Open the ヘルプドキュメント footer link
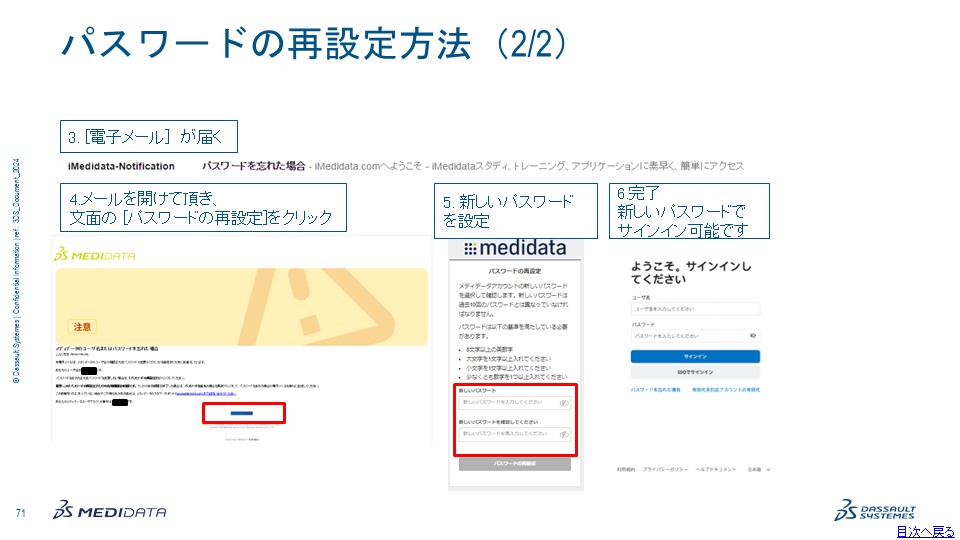This screenshot has width=960, height=540. click(716, 470)
